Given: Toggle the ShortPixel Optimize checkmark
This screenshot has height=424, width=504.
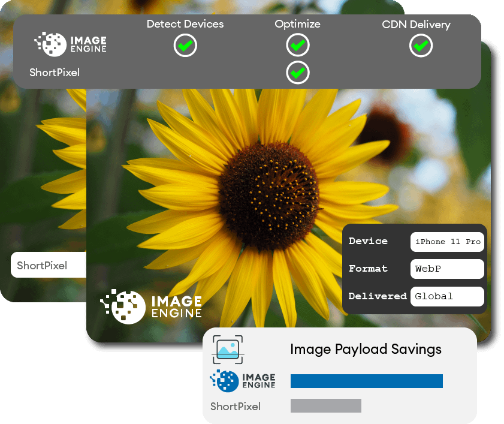Looking at the screenshot, I should click(298, 73).
